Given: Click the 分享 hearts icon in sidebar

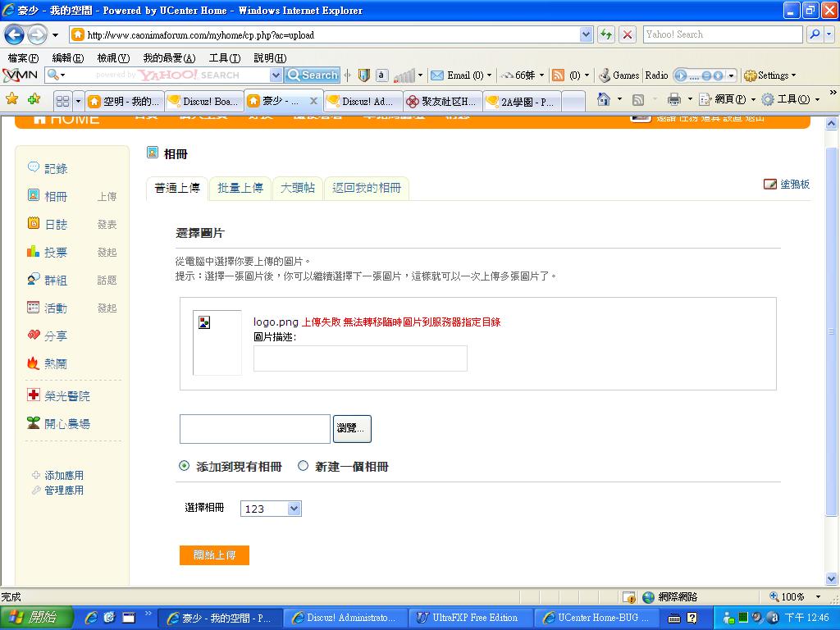Looking at the screenshot, I should click(33, 335).
